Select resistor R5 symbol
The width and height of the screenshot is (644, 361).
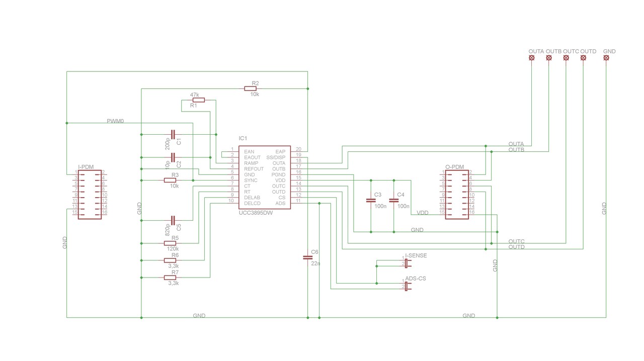click(170, 243)
